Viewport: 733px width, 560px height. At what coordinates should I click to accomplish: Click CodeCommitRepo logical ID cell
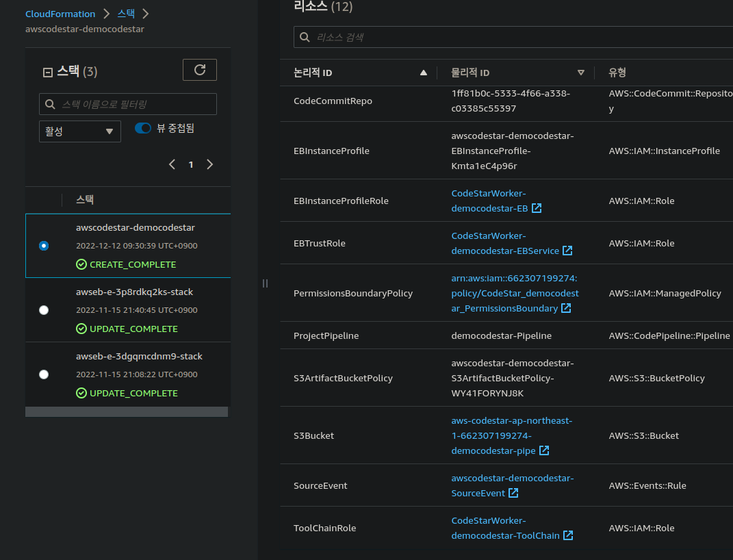point(333,101)
